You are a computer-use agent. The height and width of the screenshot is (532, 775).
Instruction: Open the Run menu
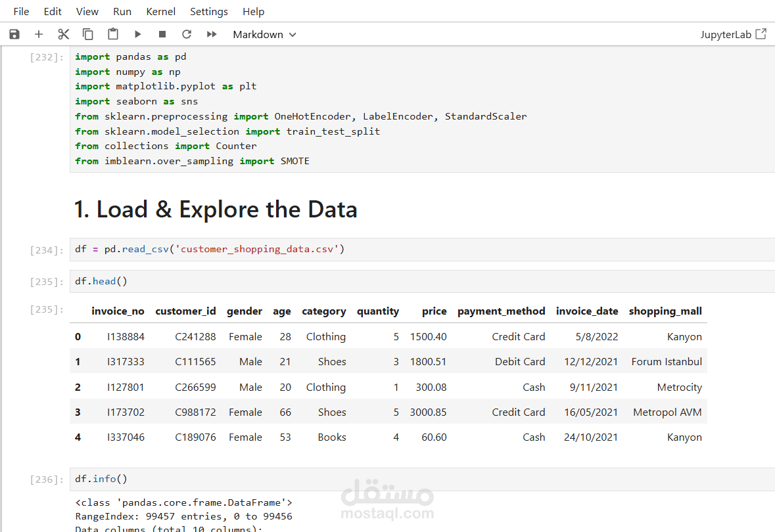tap(122, 11)
